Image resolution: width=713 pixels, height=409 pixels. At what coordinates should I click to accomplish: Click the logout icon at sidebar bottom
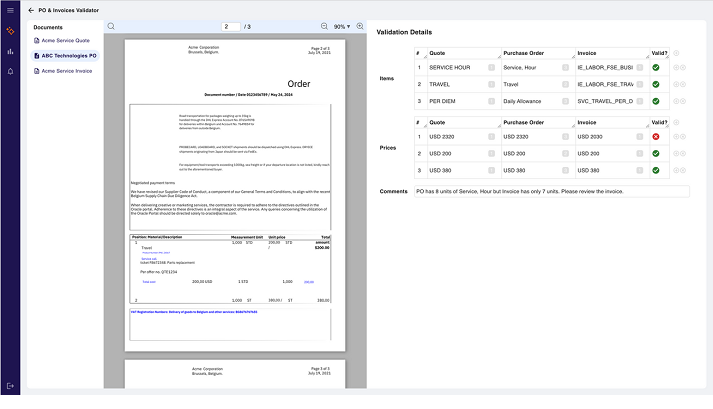(10, 385)
